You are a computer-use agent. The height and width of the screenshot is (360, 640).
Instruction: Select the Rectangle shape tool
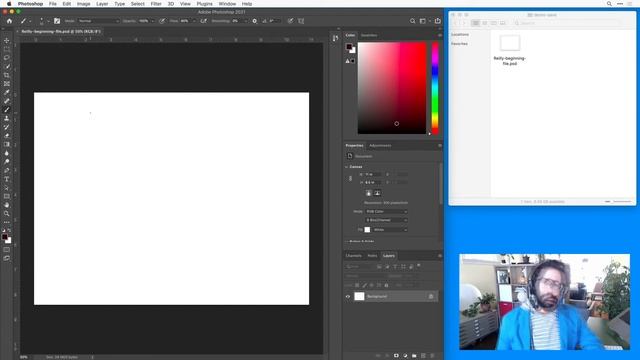[x=7, y=196]
